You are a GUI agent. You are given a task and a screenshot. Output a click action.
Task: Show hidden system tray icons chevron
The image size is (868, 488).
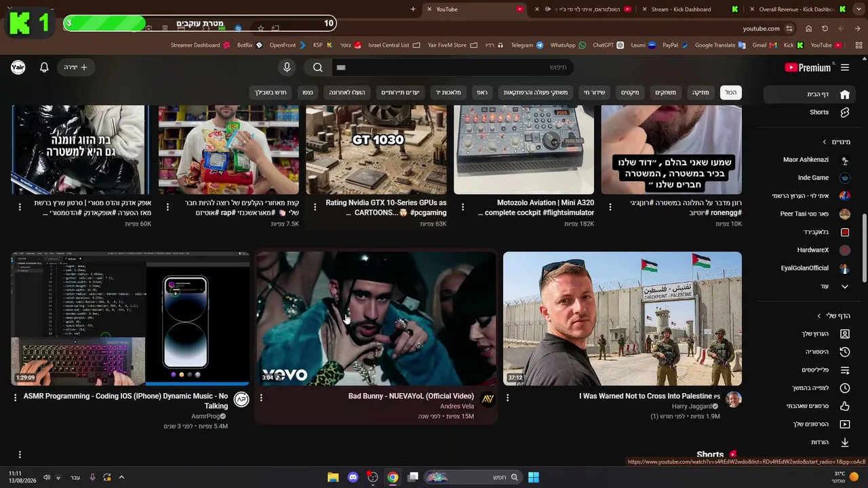click(x=121, y=477)
